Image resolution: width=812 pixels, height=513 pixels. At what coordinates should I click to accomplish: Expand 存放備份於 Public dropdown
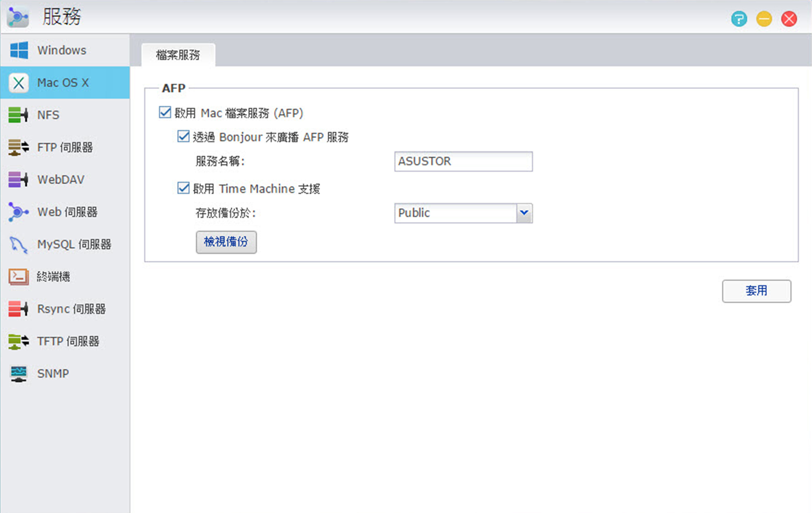coord(524,213)
